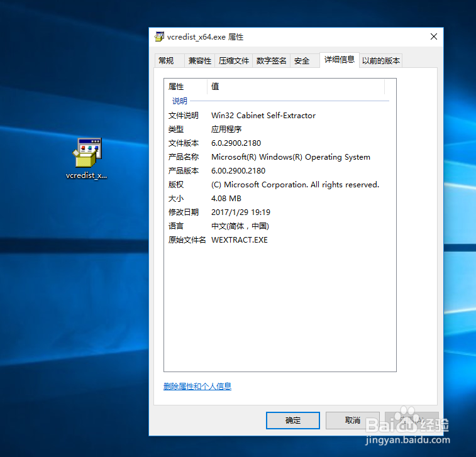476x457 pixels.
Task: Click the size value 4.08 MB
Action: pos(226,199)
